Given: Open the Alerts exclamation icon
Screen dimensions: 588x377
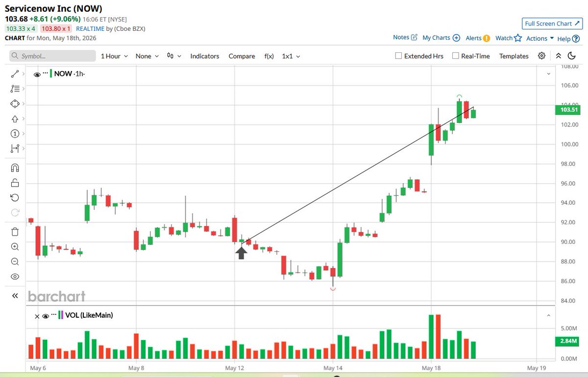Looking at the screenshot, I should pos(487,38).
